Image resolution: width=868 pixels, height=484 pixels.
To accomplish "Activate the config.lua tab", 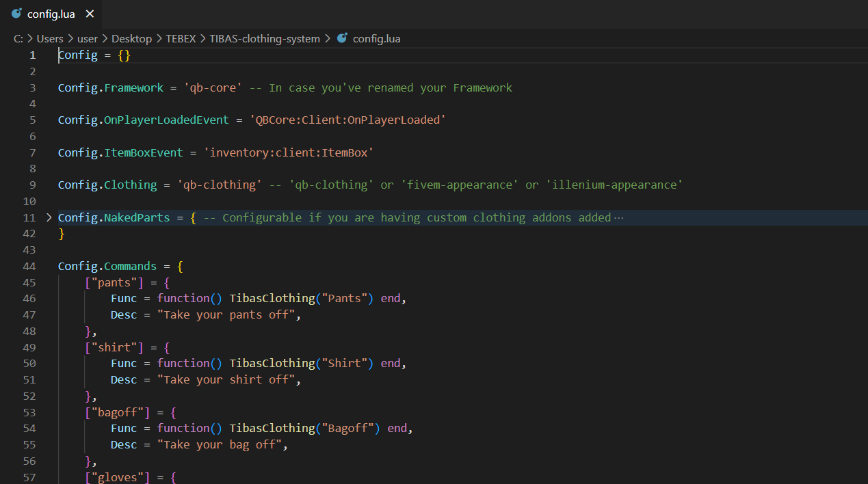I will (x=52, y=14).
